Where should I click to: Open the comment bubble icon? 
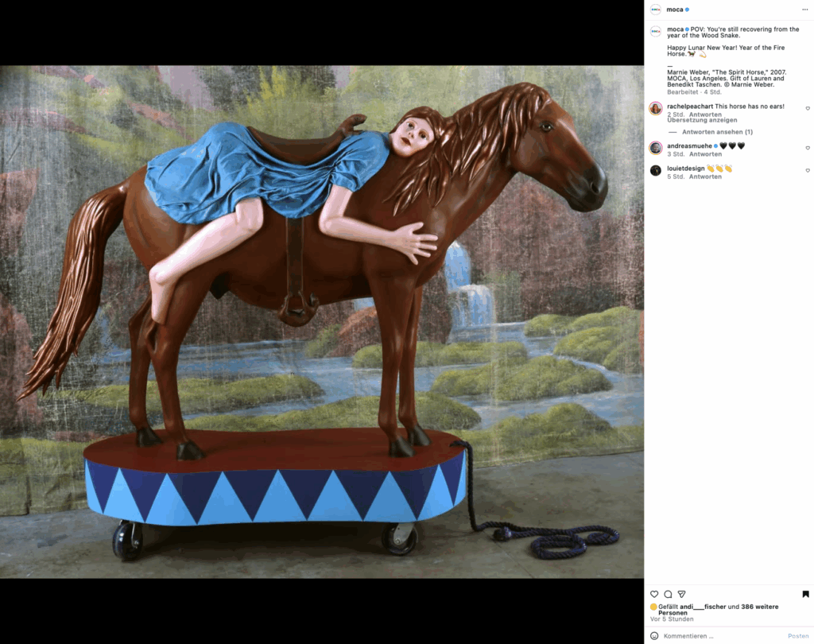pos(668,594)
